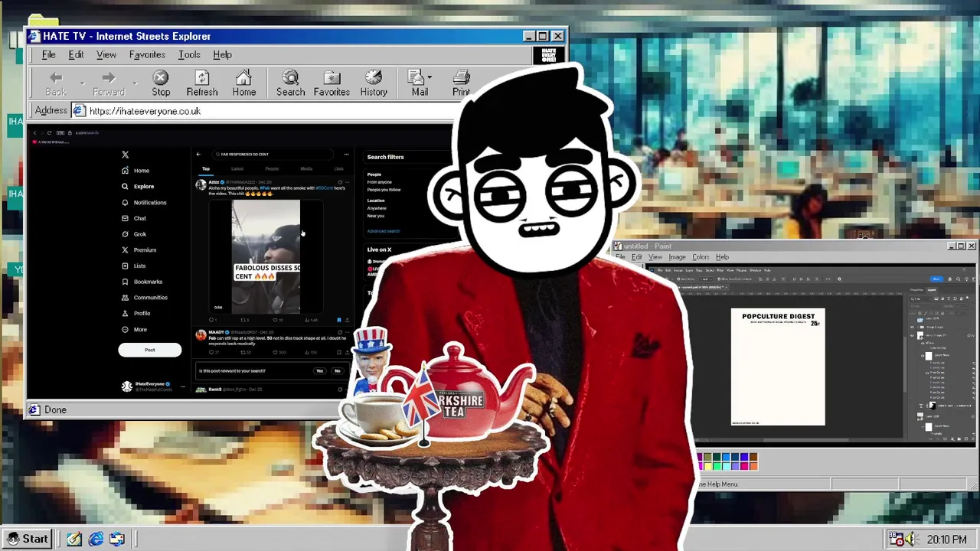Pick the brown swatch in Paint palette
The image size is (980, 551).
click(753, 458)
